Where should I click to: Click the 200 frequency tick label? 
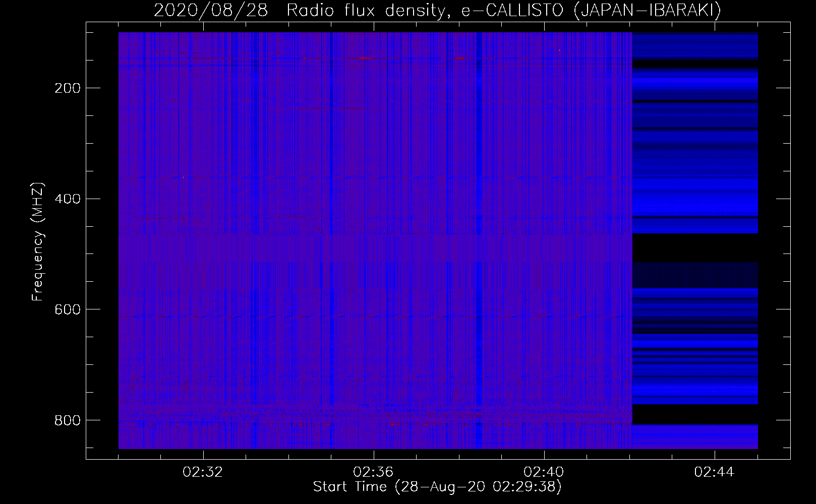[x=67, y=89]
